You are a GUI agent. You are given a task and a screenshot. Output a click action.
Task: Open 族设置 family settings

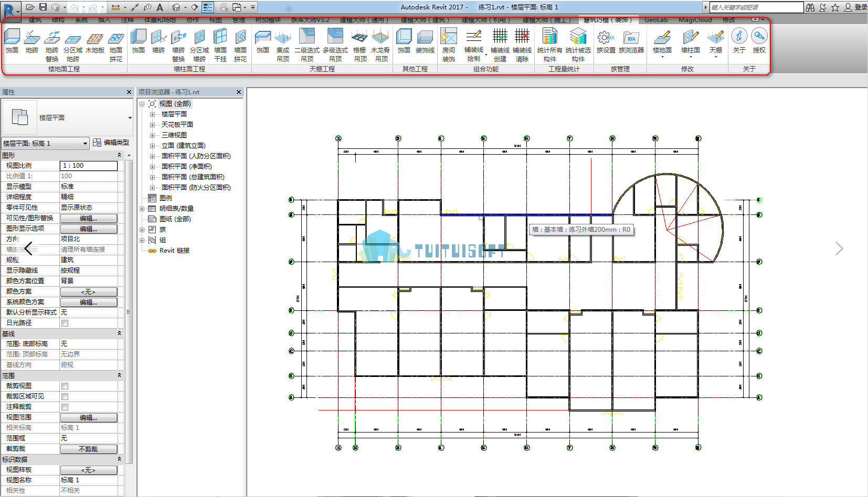606,42
